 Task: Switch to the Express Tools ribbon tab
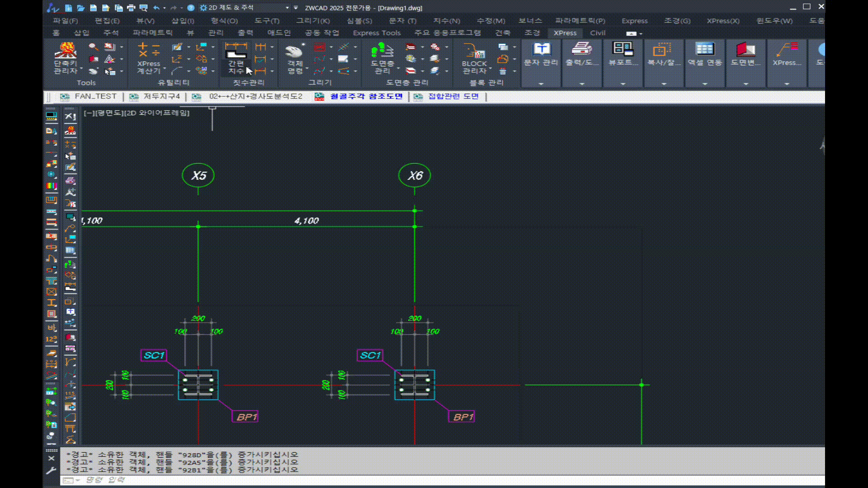click(377, 33)
